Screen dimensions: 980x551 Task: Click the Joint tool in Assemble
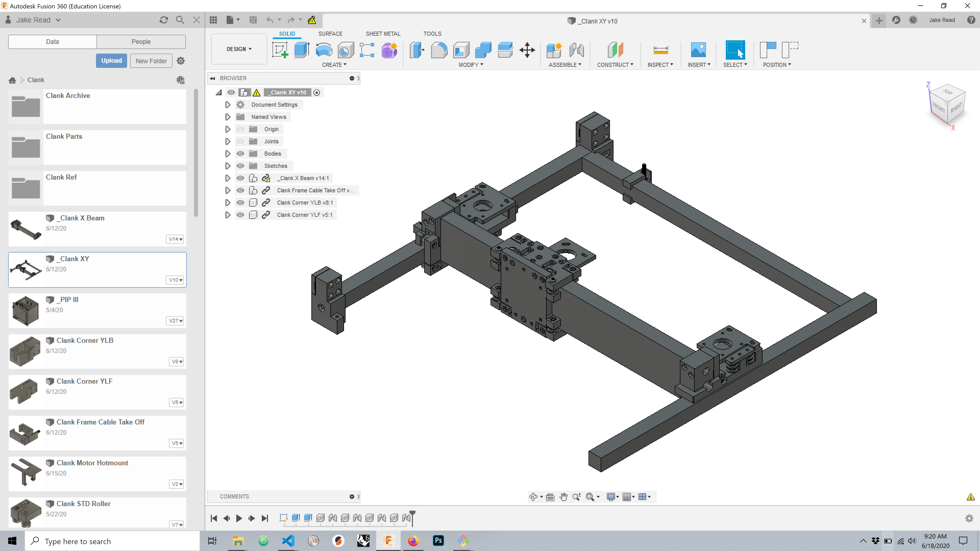click(x=577, y=50)
